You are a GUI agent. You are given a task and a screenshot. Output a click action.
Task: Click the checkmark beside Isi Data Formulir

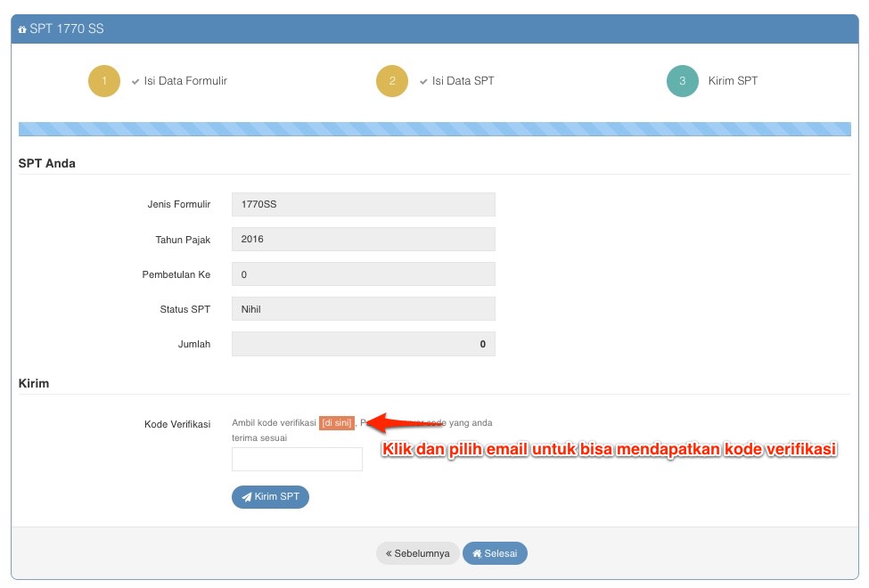click(x=134, y=80)
